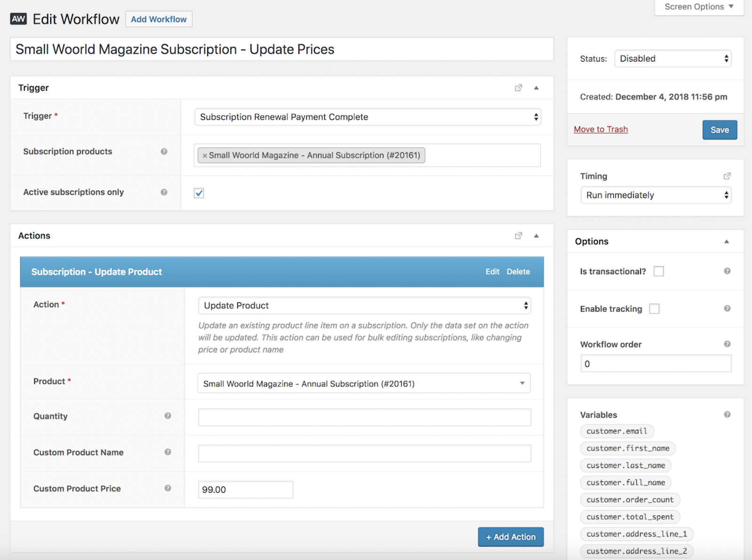Select the customer.total_spent variable
The height and width of the screenshot is (560, 752).
point(630,517)
